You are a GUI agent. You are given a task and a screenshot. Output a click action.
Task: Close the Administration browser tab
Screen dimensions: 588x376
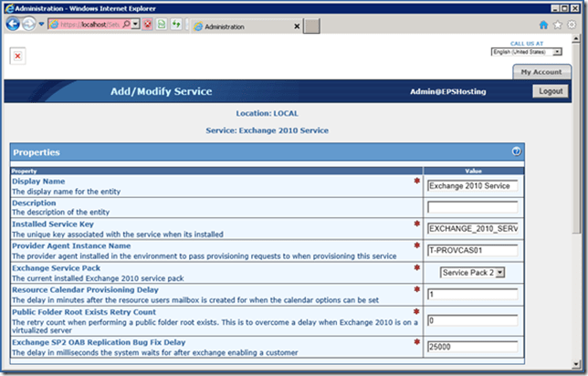coord(295,26)
